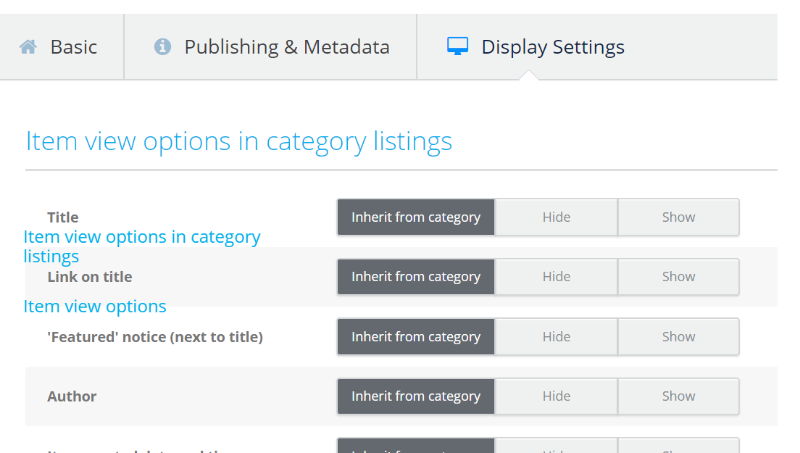Image resolution: width=800 pixels, height=453 pixels.
Task: Click the monitor icon on Display Settings
Action: (x=458, y=46)
